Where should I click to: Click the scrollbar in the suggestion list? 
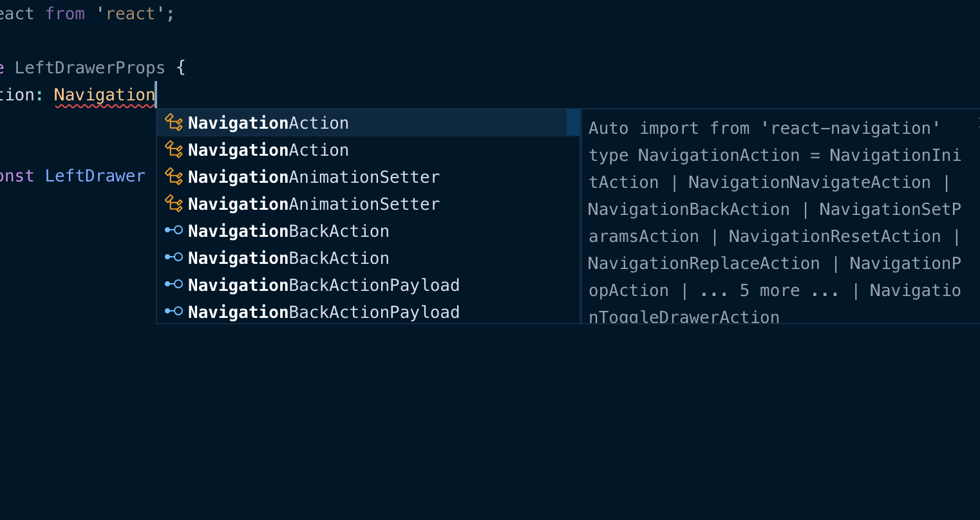[x=573, y=122]
